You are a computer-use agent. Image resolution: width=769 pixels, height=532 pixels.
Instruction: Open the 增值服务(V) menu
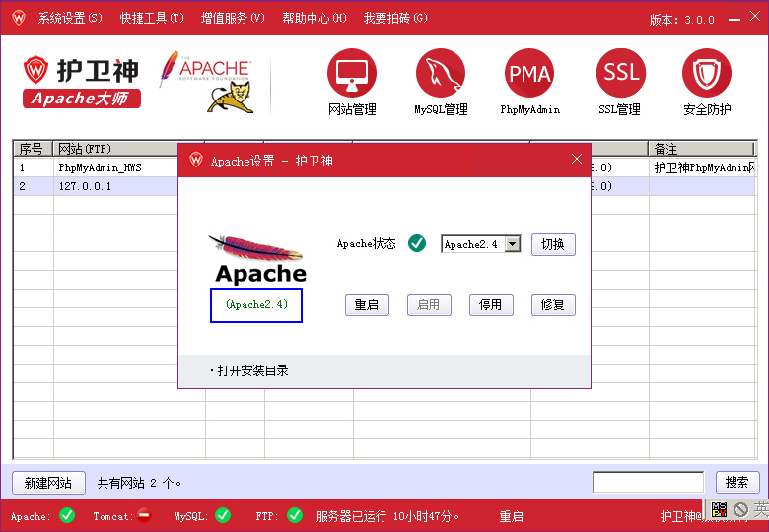coord(233,19)
